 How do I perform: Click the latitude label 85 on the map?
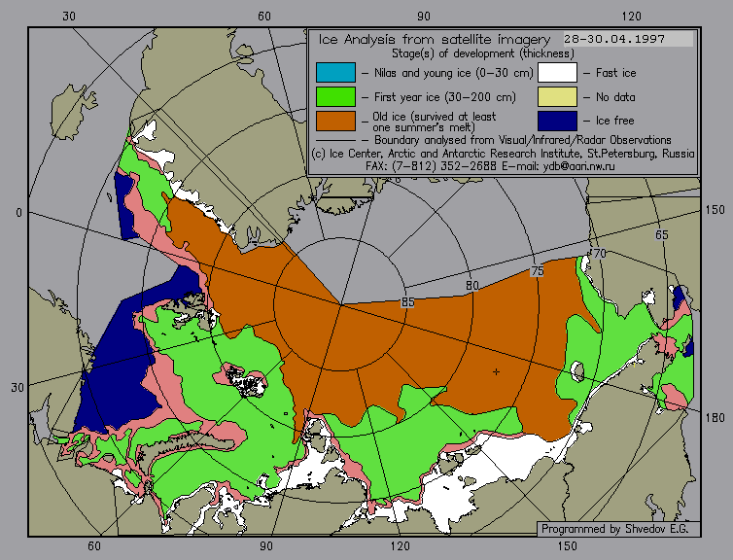coord(407,302)
